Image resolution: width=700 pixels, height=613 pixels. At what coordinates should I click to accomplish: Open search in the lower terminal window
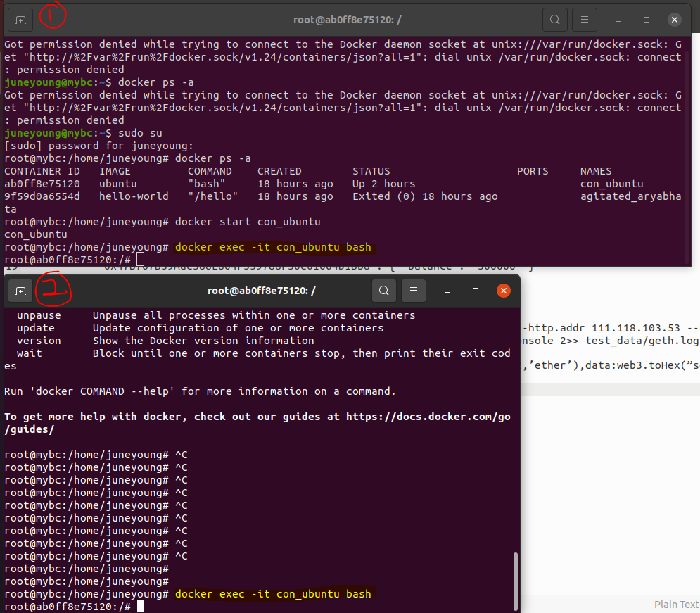[x=384, y=291]
